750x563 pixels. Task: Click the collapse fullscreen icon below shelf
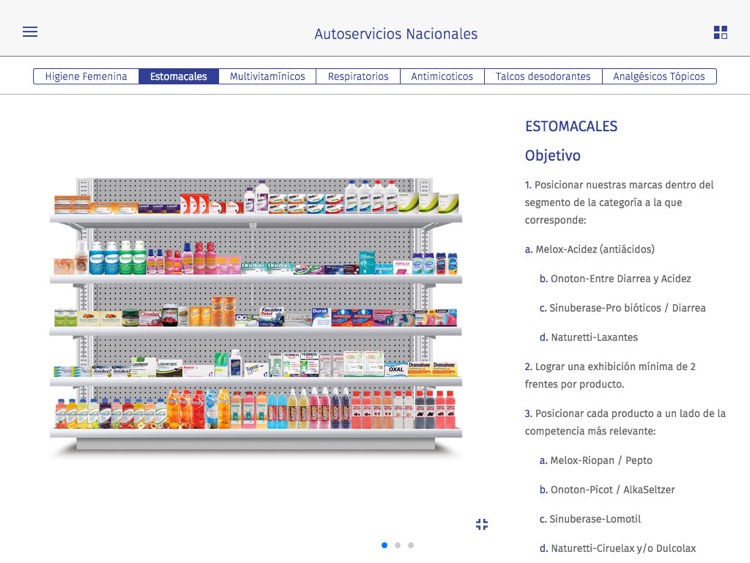[482, 524]
